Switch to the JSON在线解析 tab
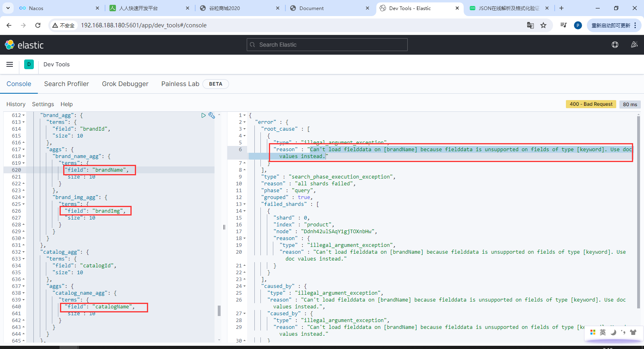The width and height of the screenshot is (644, 349). [x=509, y=8]
